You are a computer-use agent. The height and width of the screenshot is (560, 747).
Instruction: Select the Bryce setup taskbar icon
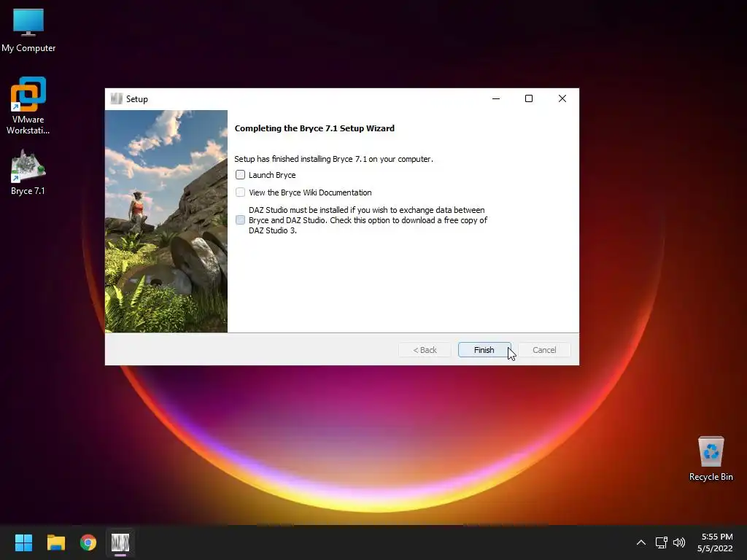pyautogui.click(x=120, y=542)
